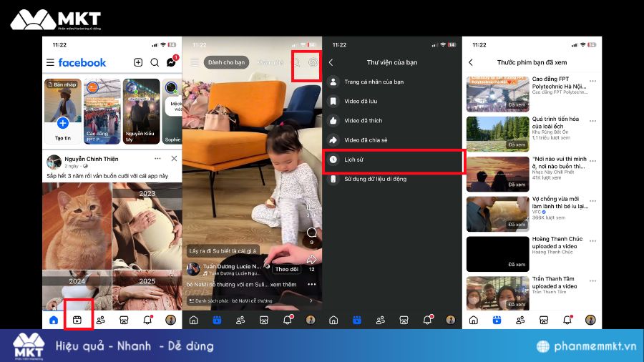Open Sử dụng dữ liệu di động
The width and height of the screenshot is (644, 362).
(393, 179)
